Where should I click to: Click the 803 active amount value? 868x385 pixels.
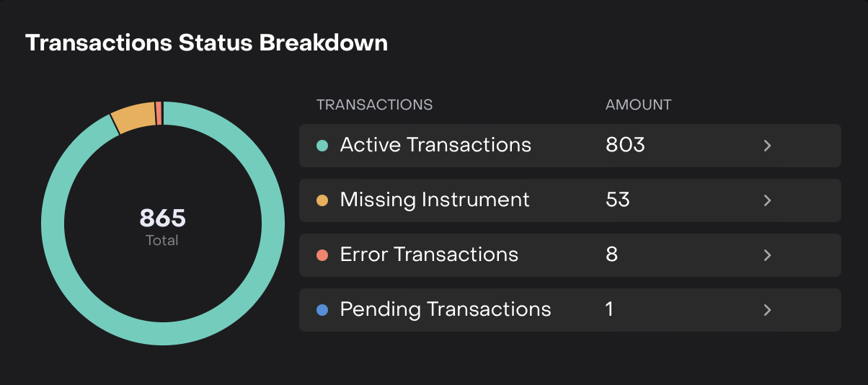pyautogui.click(x=625, y=145)
